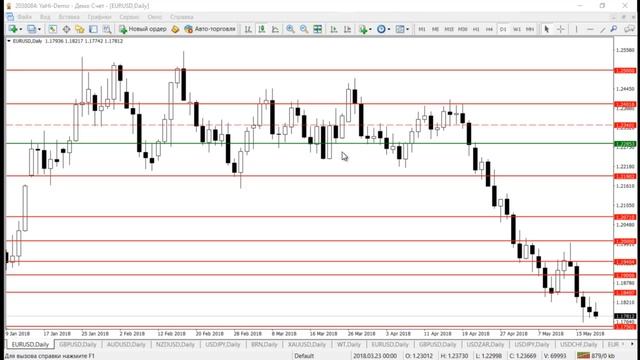Create a new chart via toolbar icon
Image resolution: width=640 pixels, height=360 pixels.
click(x=13, y=29)
